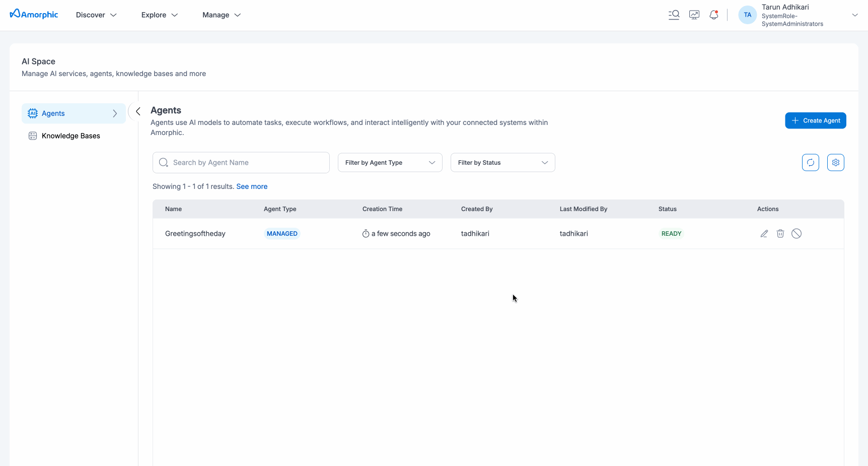Open the global search icon in header
Screen dimensions: 868x466
(x=674, y=15)
